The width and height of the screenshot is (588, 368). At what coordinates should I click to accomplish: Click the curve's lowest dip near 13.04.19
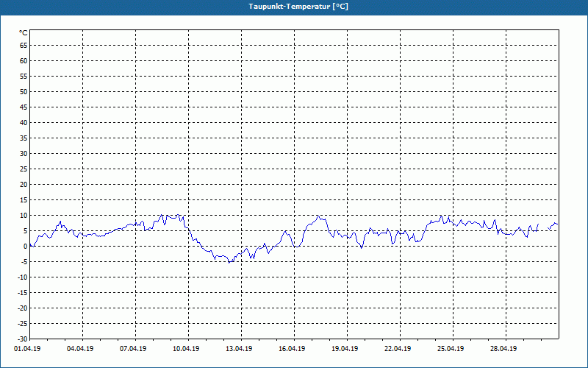(229, 262)
